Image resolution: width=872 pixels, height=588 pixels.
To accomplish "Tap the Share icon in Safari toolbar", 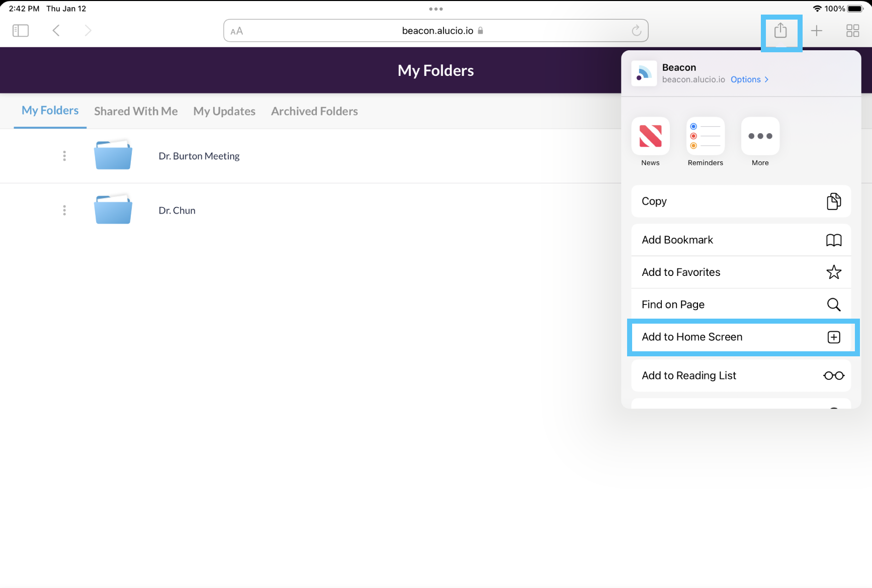I will 780,31.
